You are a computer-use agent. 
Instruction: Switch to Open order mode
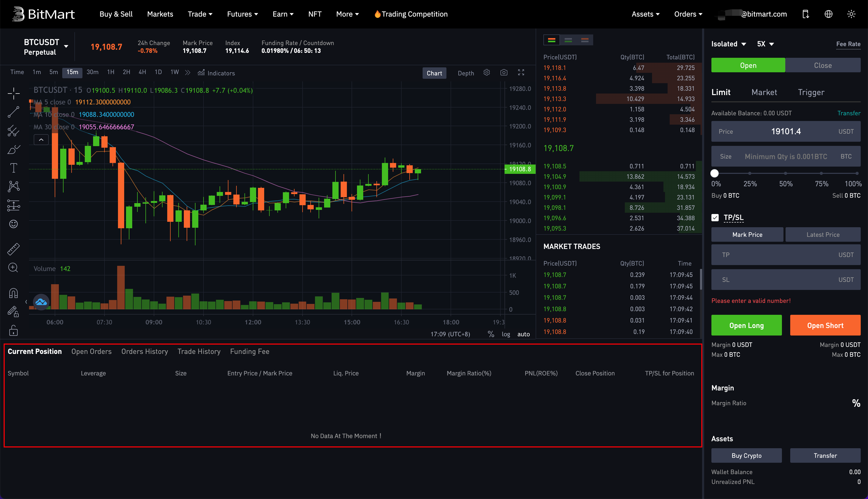[748, 65]
